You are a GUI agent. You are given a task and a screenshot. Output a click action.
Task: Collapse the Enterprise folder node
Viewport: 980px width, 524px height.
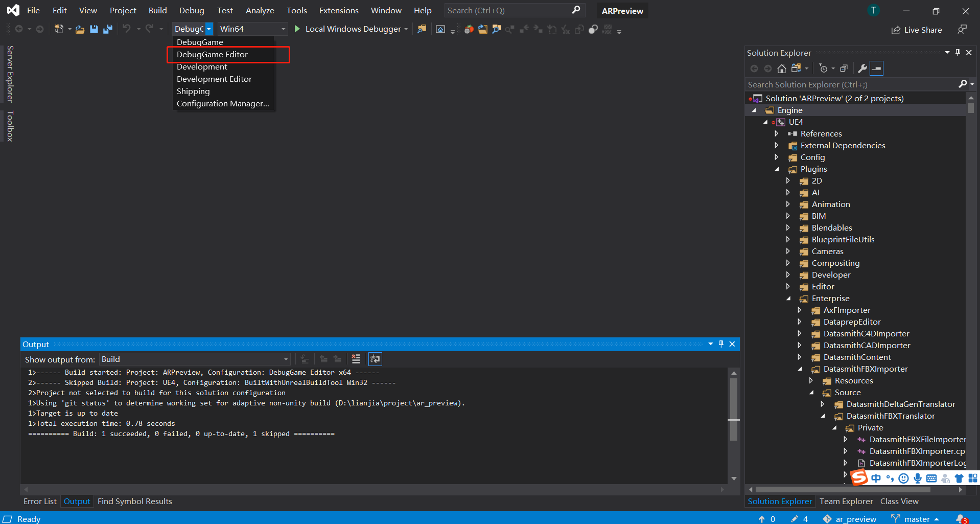788,299
